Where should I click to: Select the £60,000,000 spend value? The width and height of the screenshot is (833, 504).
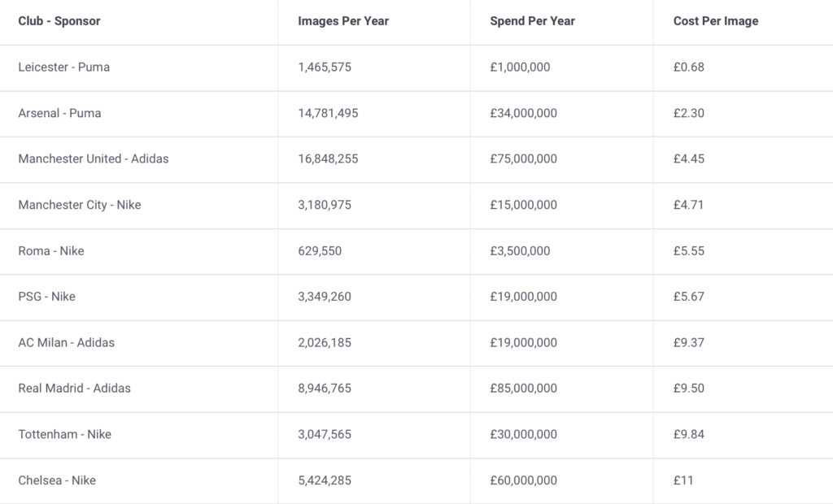(x=523, y=480)
